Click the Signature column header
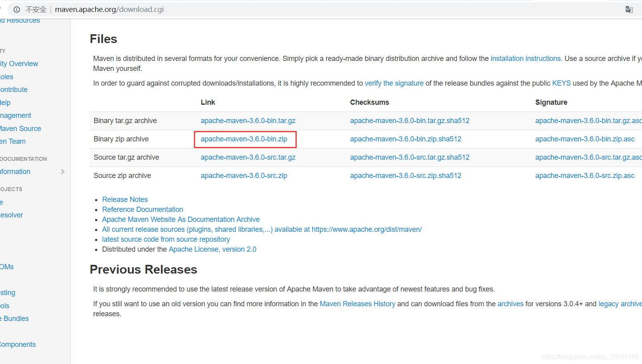This screenshot has width=642, height=364. pos(551,102)
